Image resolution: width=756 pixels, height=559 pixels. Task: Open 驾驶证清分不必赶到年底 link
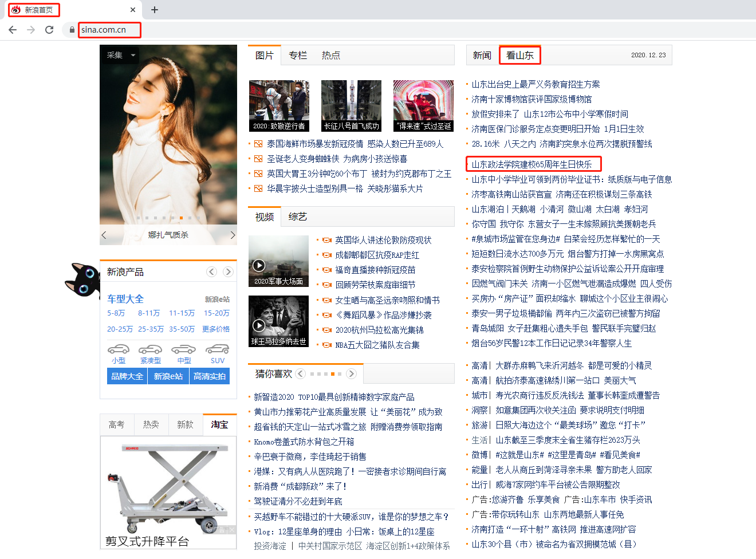(x=298, y=501)
